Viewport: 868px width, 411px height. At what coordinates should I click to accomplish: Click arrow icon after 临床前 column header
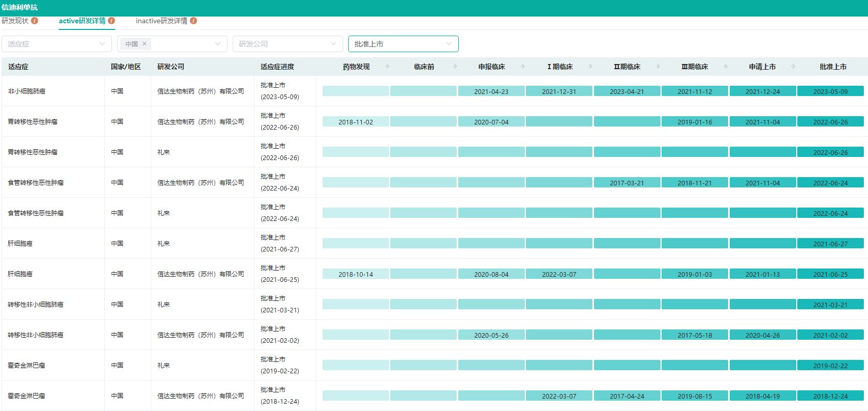coord(455,67)
